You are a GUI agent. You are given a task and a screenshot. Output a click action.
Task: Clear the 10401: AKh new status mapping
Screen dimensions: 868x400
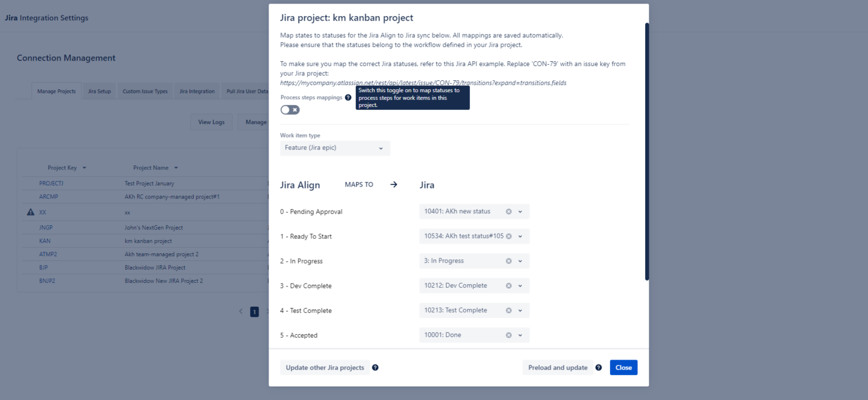point(509,212)
